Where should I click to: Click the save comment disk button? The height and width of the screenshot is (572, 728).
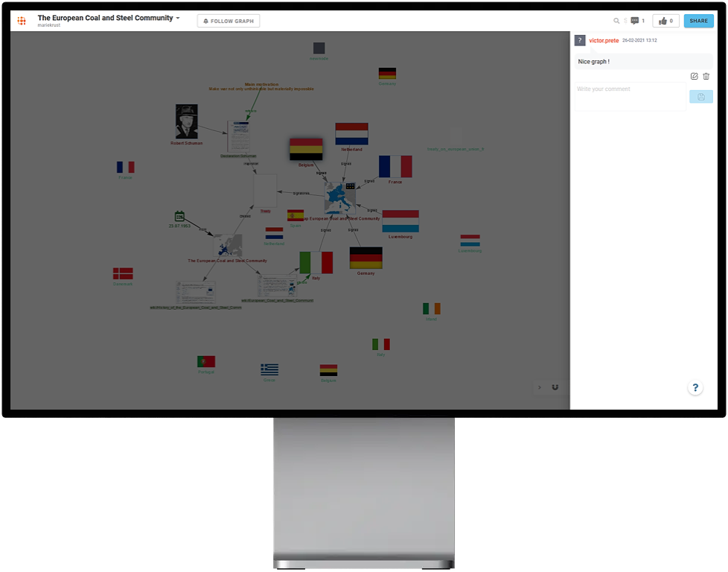pyautogui.click(x=701, y=97)
